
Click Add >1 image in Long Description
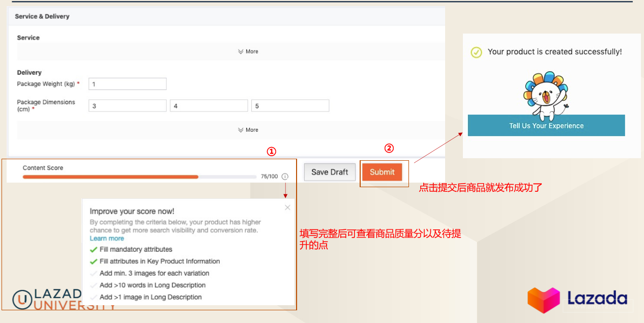146,297
